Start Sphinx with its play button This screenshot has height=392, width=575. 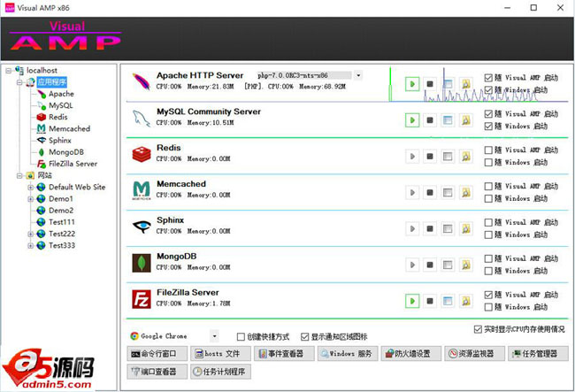(412, 228)
